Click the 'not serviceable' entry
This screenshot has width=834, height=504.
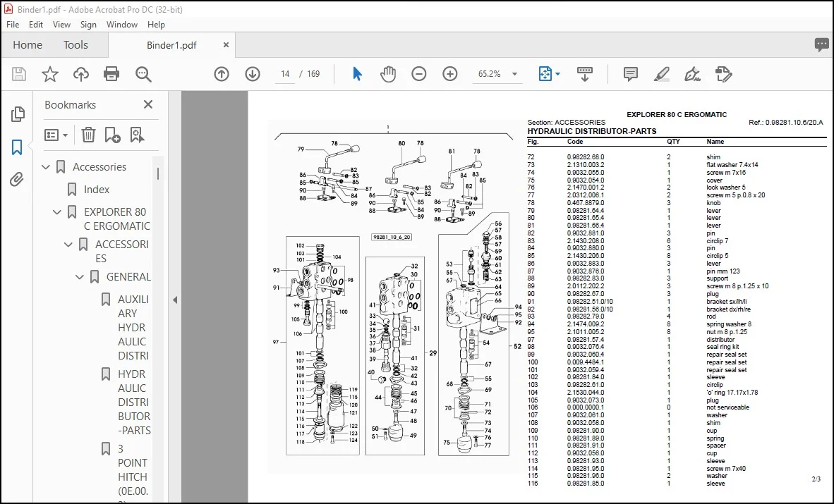(727, 407)
